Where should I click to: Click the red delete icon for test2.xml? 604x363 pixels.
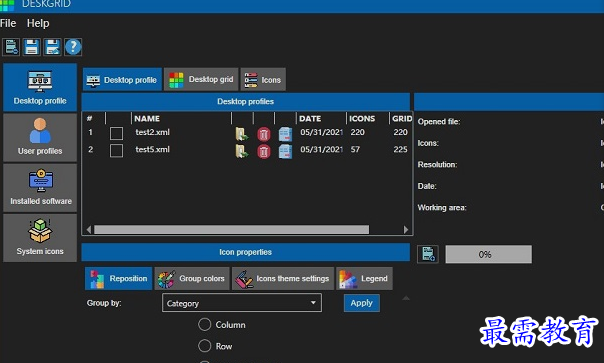pyautogui.click(x=264, y=134)
